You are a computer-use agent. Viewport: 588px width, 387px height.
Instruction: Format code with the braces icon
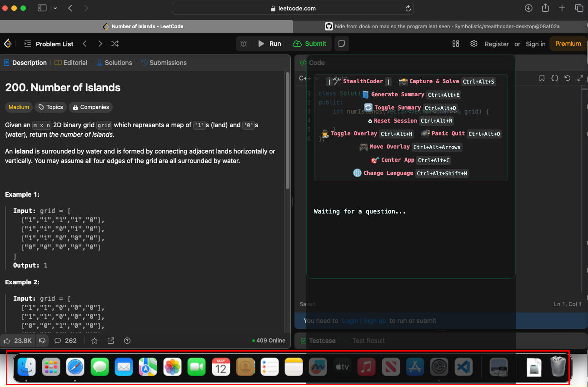point(554,78)
